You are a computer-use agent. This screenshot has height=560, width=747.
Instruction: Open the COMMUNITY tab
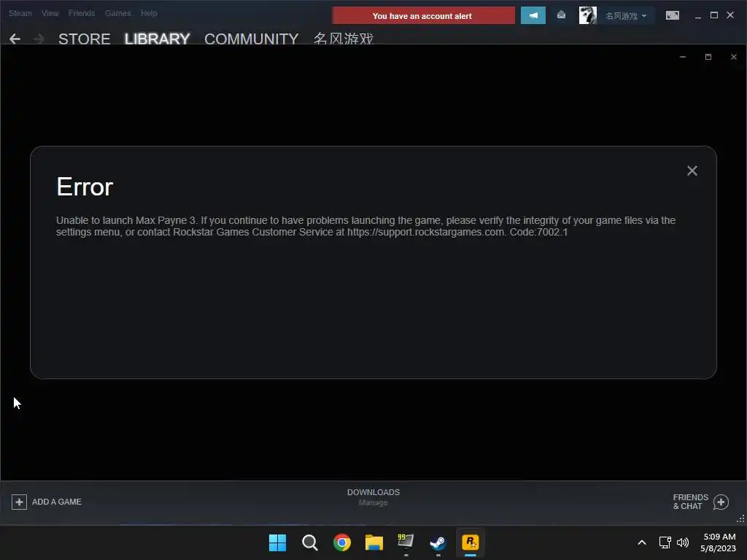(252, 39)
